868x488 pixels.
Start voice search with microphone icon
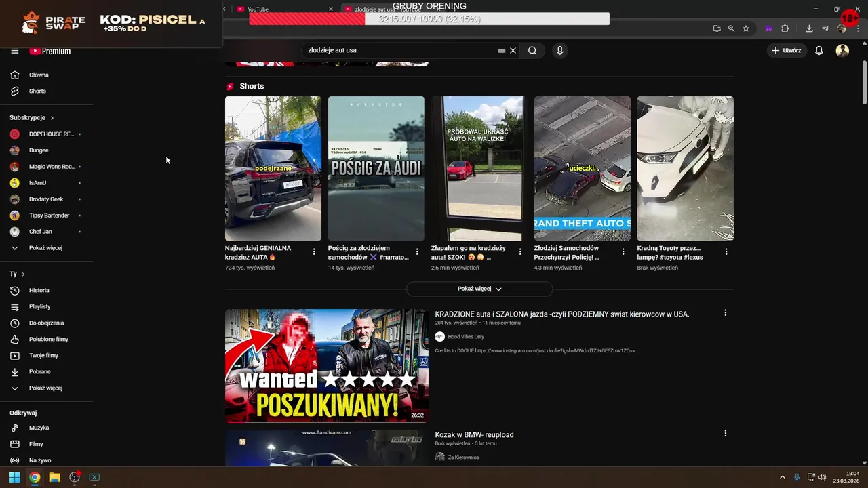(x=559, y=50)
